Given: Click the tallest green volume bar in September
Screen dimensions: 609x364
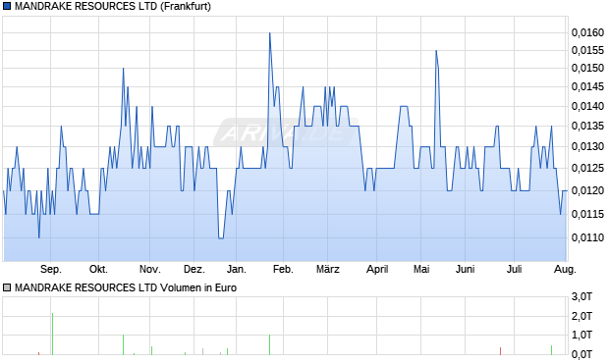Looking at the screenshot, I should 52,334.
